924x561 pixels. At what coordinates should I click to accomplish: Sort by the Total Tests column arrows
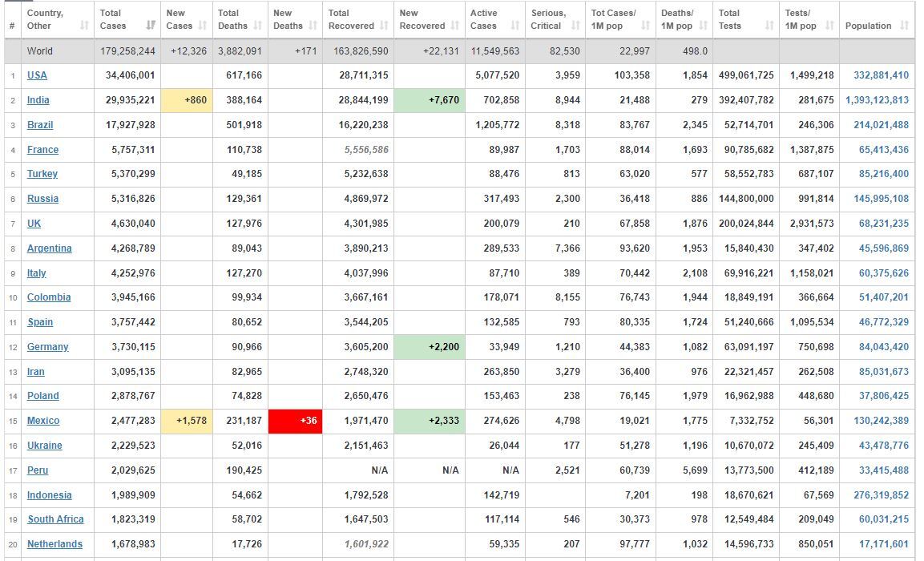pos(769,26)
